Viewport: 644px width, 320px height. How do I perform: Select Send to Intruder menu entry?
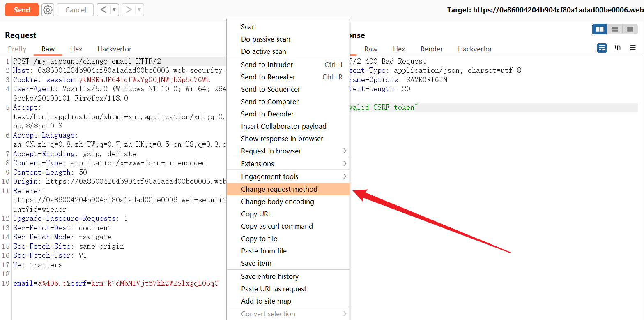pos(267,65)
